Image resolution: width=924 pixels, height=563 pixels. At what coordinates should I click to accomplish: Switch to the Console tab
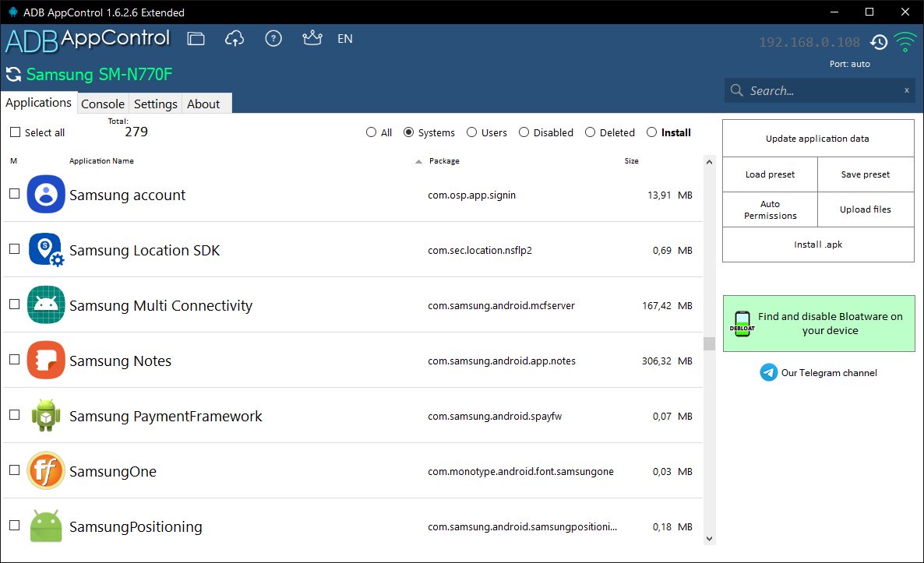click(x=103, y=104)
